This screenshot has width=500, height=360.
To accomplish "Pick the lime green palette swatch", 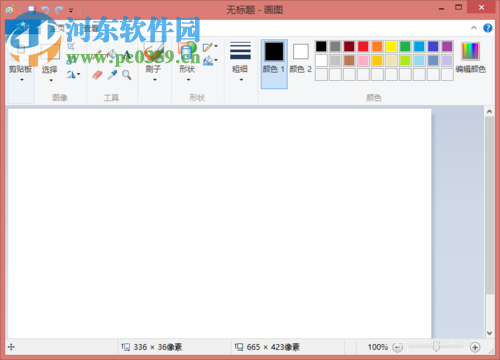I will pos(405,60).
